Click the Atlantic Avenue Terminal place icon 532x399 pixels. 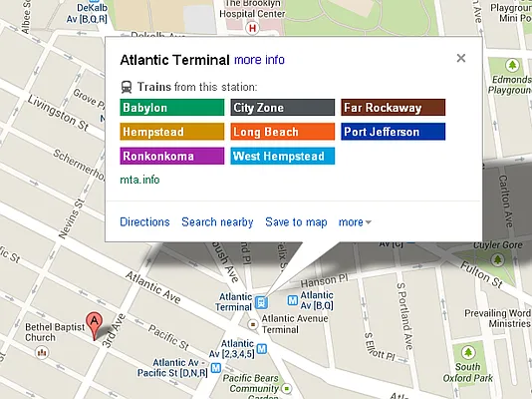pyautogui.click(x=252, y=324)
